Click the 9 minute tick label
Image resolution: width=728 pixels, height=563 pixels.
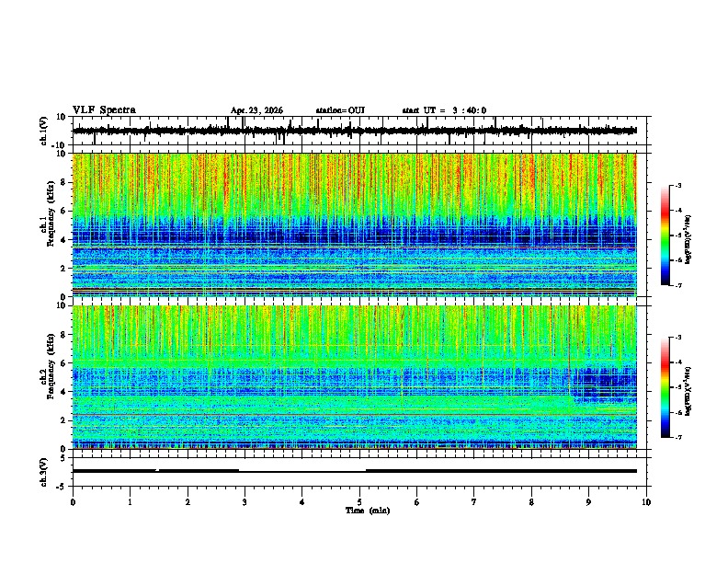(588, 502)
